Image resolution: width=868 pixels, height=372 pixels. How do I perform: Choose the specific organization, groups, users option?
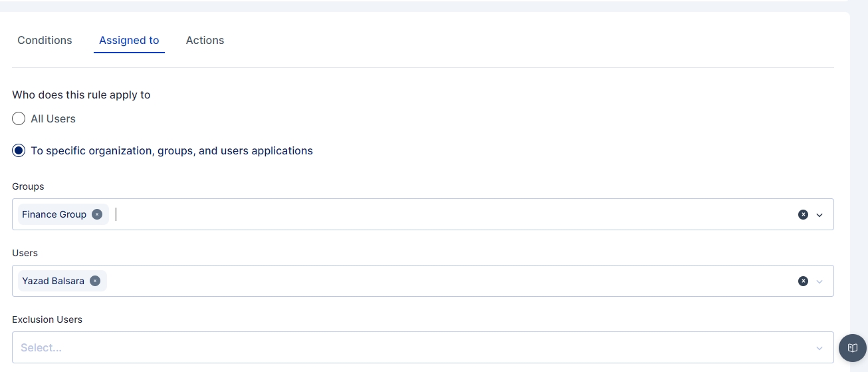19,151
